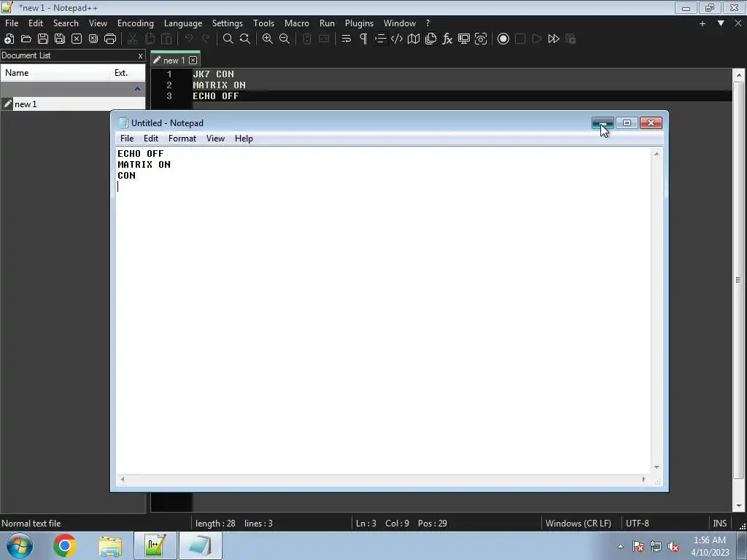Open the Function List fx icon
This screenshot has width=747, height=560.
point(447,39)
